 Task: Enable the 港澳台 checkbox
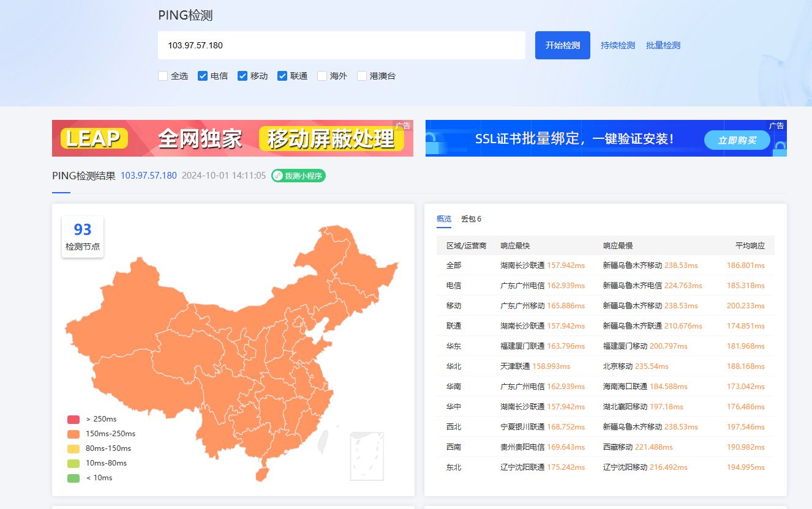362,76
